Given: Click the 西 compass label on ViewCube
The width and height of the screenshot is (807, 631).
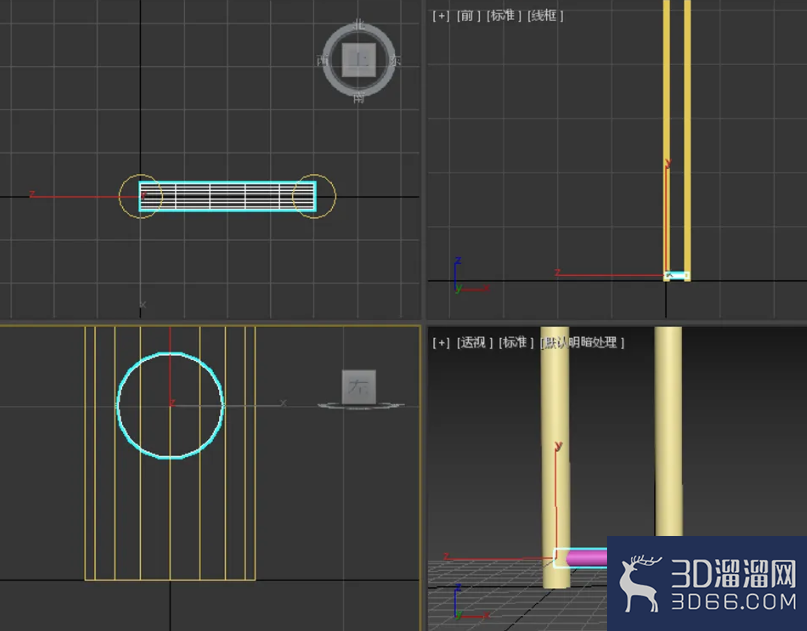Looking at the screenshot, I should pyautogui.click(x=322, y=61).
